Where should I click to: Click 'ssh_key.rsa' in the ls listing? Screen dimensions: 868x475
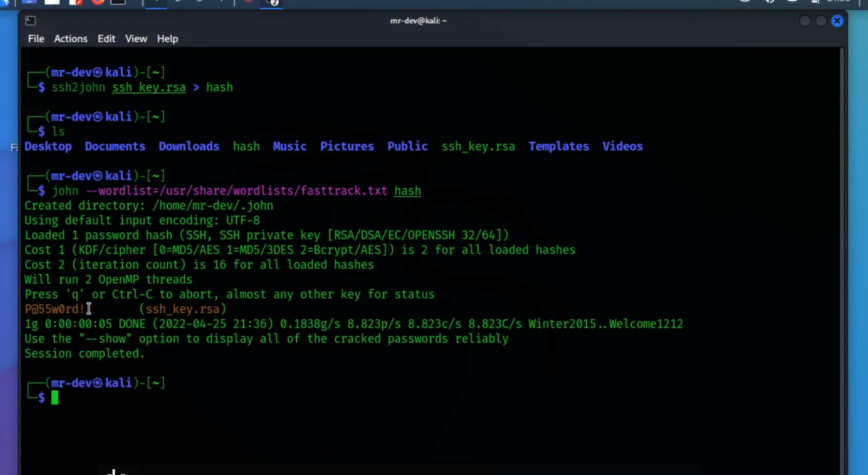(x=478, y=146)
